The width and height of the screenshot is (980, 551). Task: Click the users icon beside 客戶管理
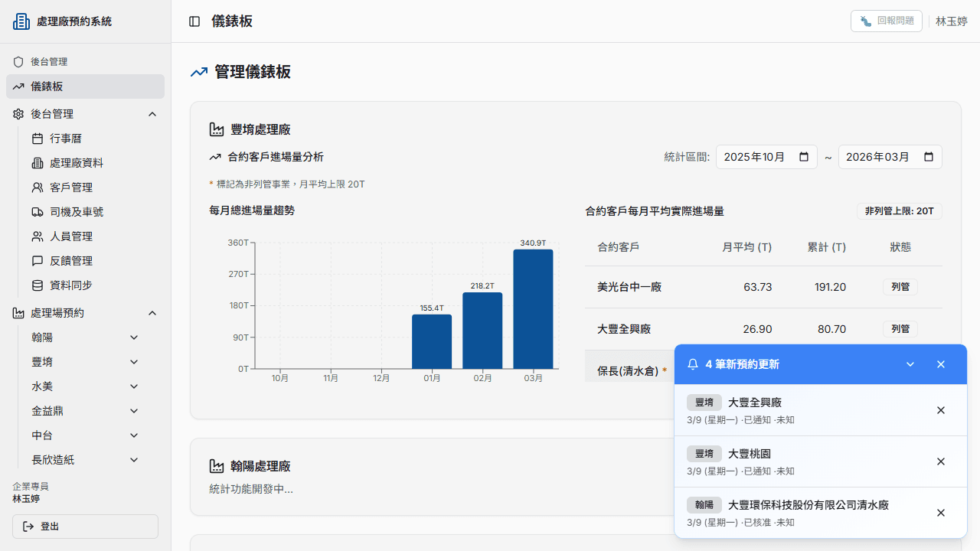tap(38, 187)
